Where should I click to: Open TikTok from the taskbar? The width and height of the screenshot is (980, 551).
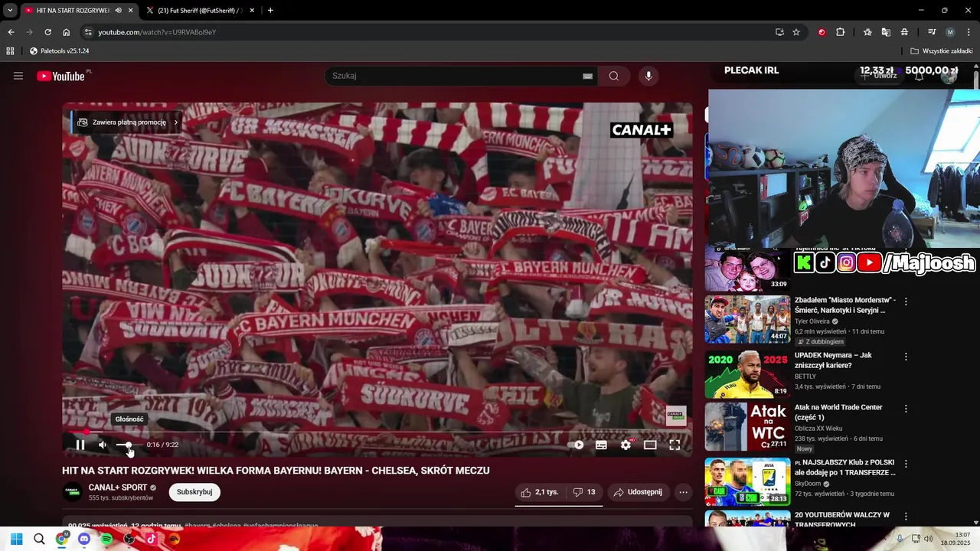(152, 539)
